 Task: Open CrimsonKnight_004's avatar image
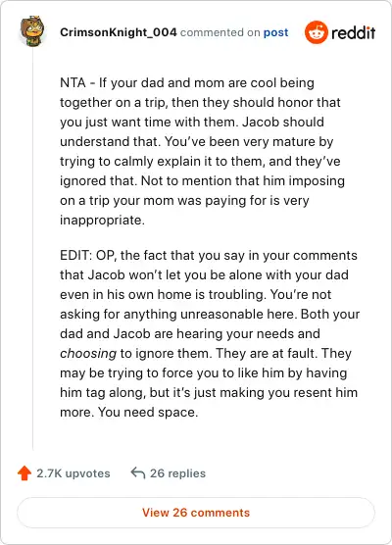[32, 31]
